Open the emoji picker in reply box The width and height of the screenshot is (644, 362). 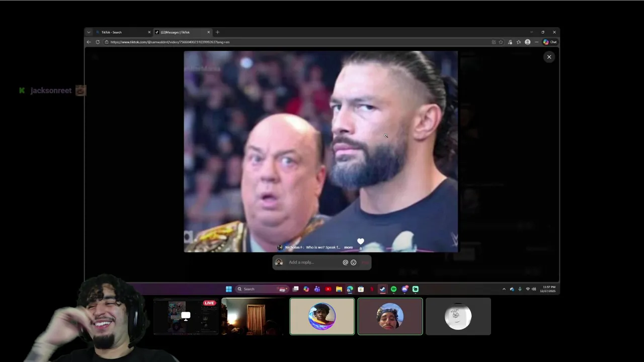(353, 262)
